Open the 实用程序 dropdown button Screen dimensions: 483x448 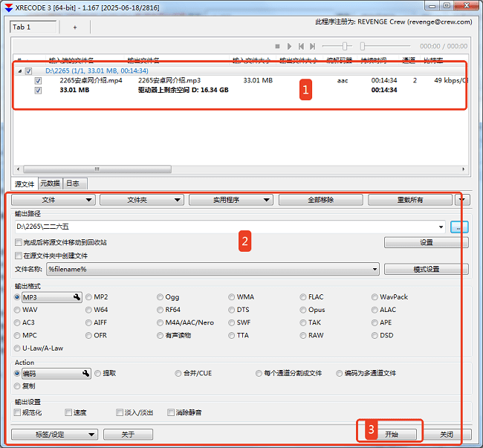(x=230, y=200)
